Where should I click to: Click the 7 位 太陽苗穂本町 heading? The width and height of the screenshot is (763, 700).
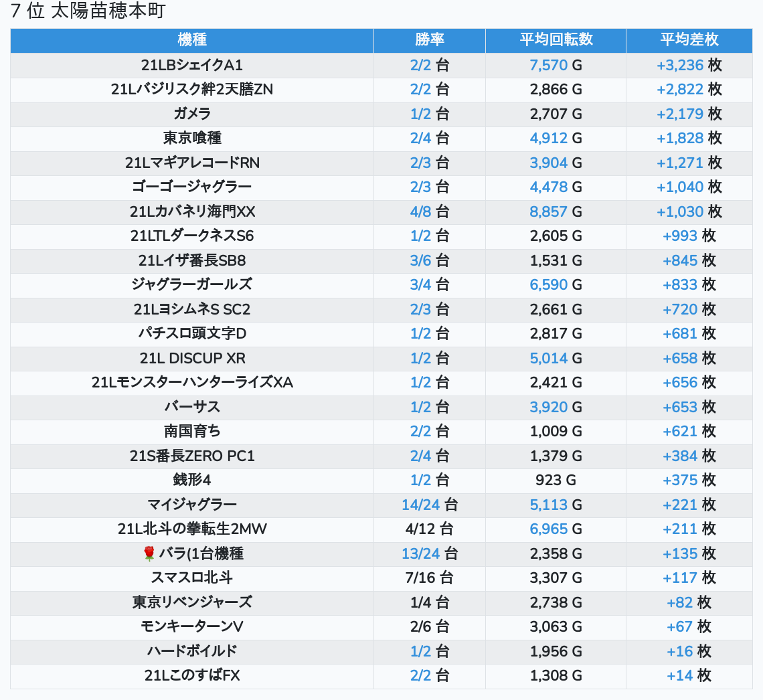point(88,11)
